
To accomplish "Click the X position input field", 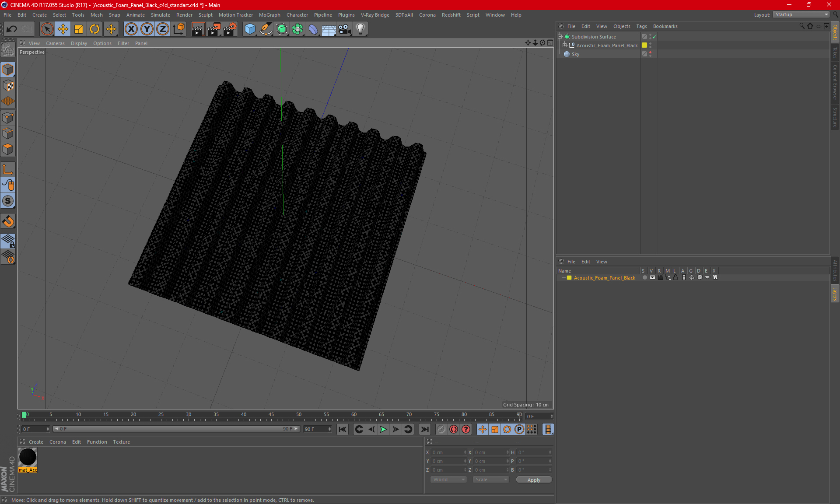I will point(448,452).
